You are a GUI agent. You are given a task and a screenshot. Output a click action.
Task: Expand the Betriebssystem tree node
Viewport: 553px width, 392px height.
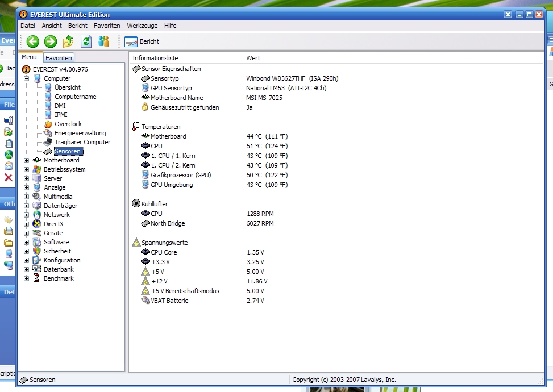point(27,169)
